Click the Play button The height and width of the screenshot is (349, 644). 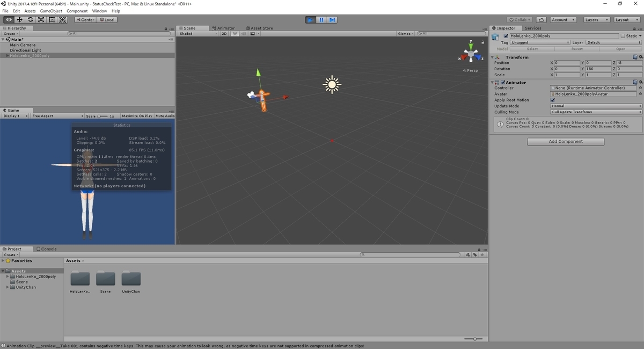point(310,20)
